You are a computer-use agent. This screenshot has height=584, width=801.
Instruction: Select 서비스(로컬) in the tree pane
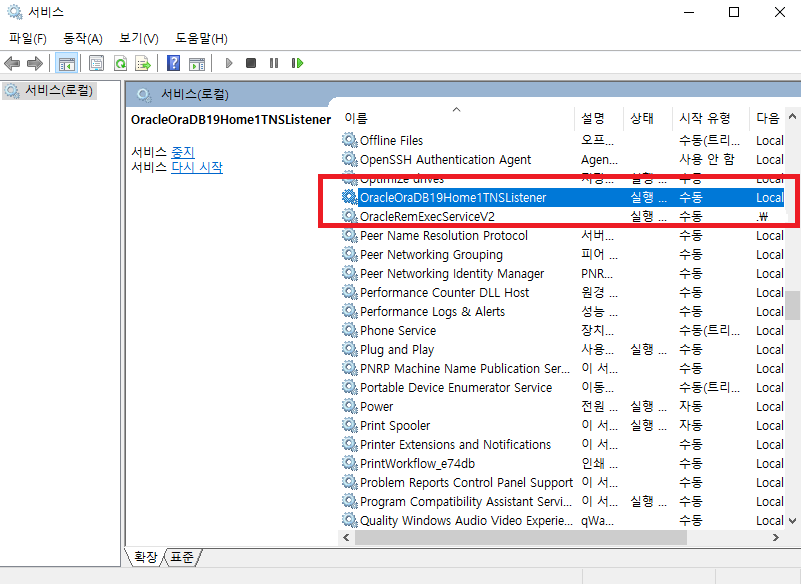(50, 91)
